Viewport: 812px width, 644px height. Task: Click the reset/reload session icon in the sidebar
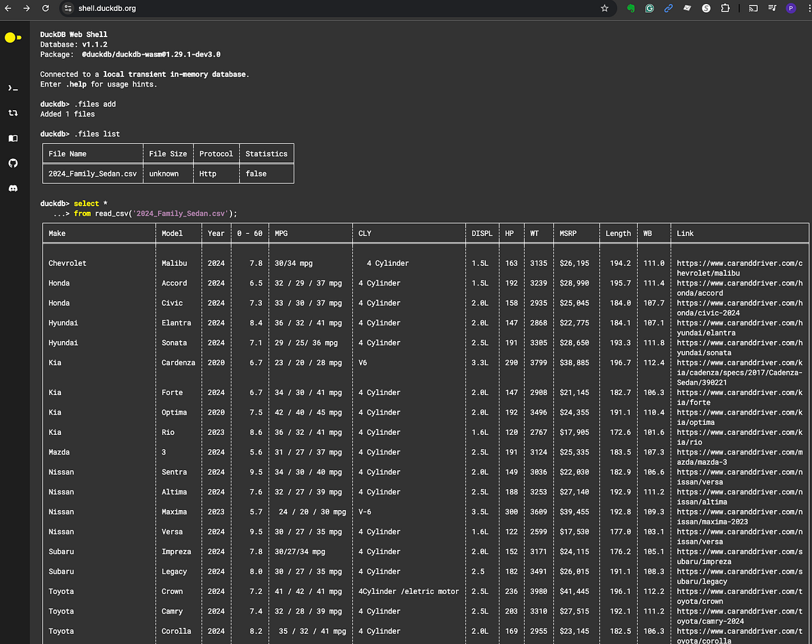tap(14, 113)
